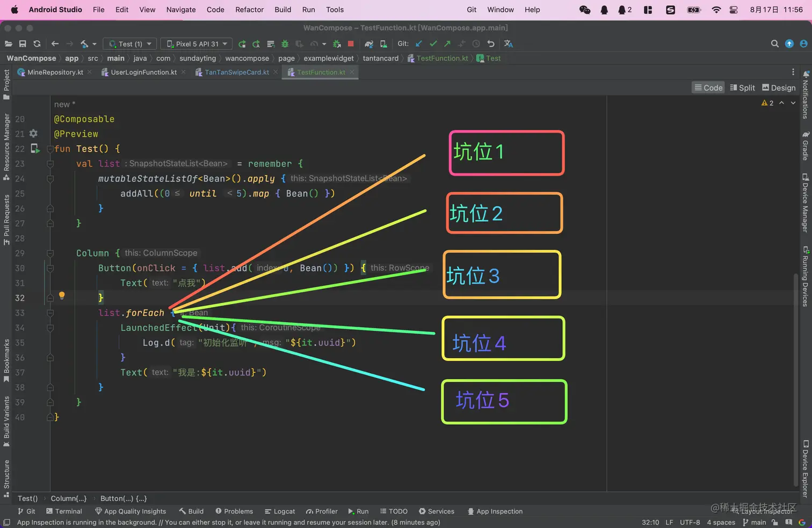Open the Pixel 5 API 31 device dropdown
This screenshot has width=812, height=528.
tap(197, 44)
